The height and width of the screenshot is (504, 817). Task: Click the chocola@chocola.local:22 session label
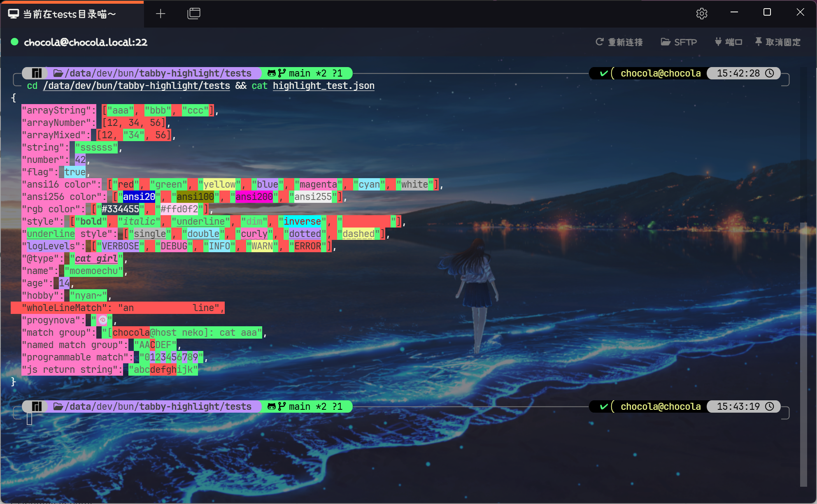(x=86, y=42)
